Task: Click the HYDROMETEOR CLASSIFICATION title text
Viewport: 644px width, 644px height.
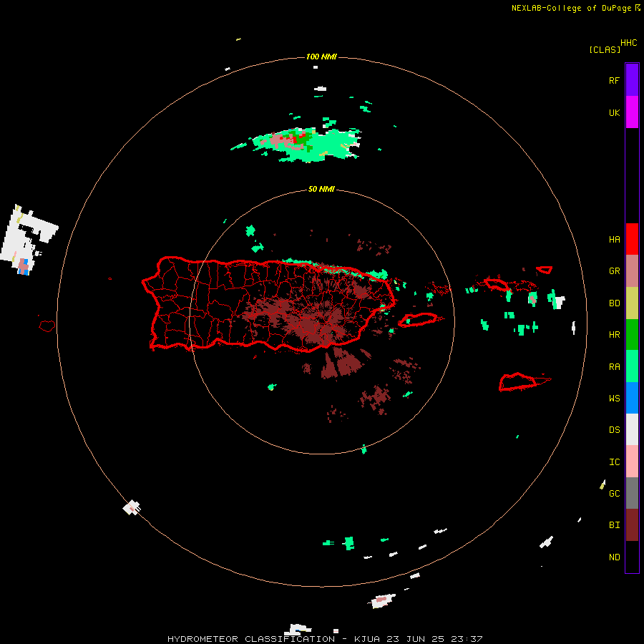Action: [x=251, y=639]
